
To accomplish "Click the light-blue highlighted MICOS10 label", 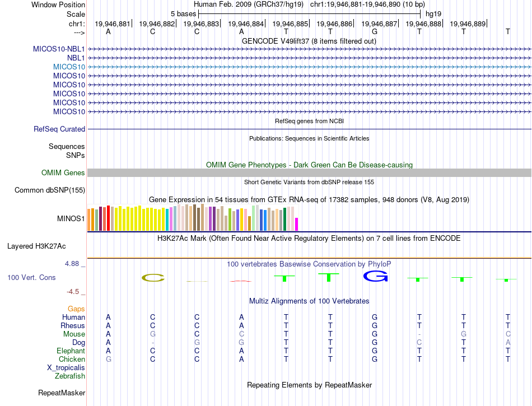I will tap(69, 67).
